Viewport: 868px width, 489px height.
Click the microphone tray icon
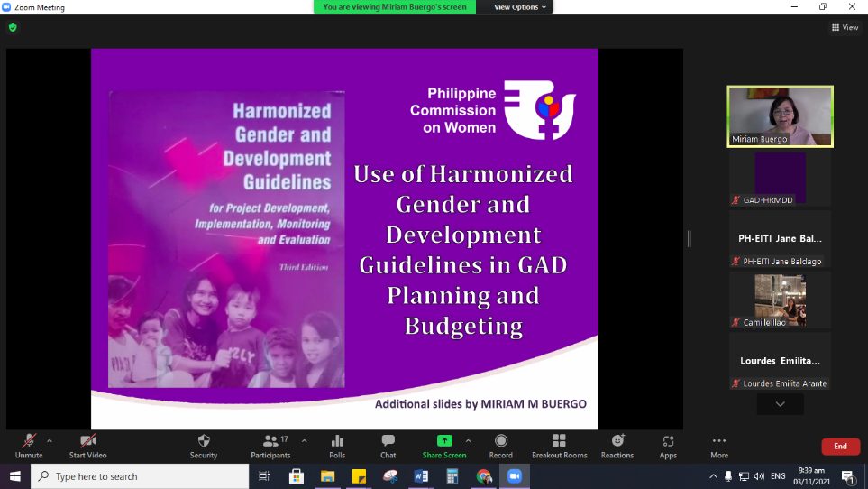coord(728,476)
